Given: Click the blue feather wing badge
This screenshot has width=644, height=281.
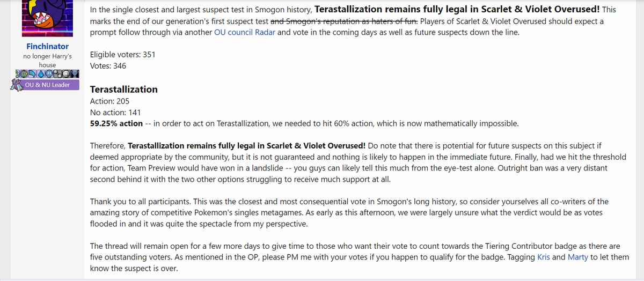Looking at the screenshot, I should coord(32,74).
